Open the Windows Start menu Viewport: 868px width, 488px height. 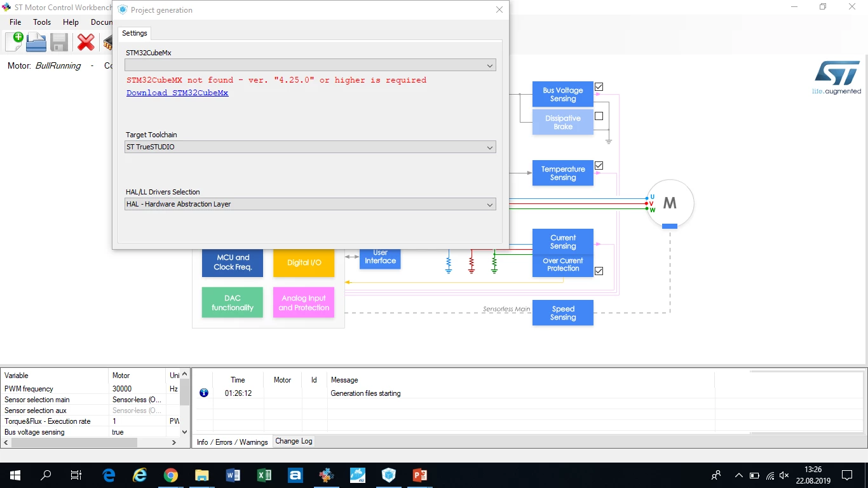(x=15, y=475)
